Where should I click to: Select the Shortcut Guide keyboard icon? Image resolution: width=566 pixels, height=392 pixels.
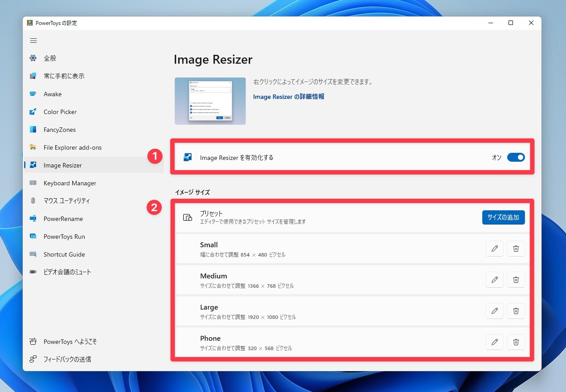point(33,254)
